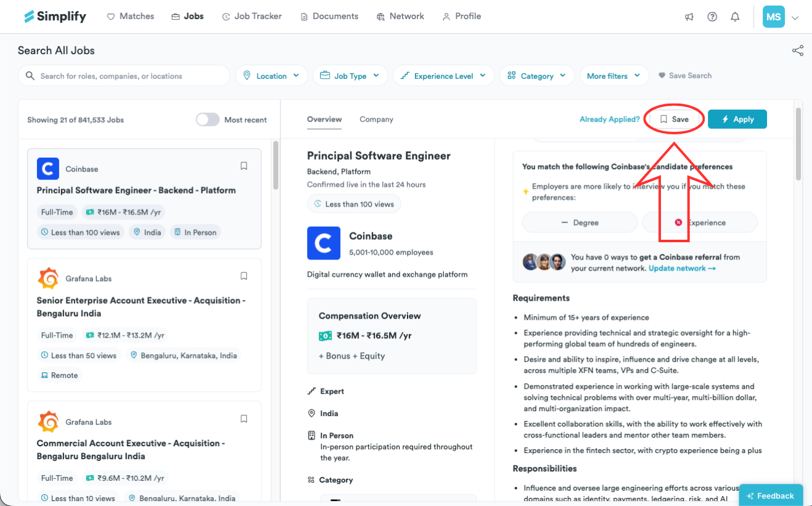Click the job search input field
This screenshot has width=812, height=506.
click(x=124, y=76)
